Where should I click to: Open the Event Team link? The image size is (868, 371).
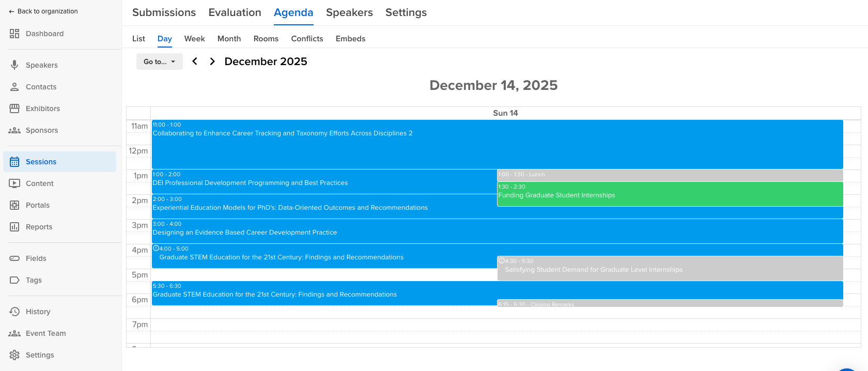(45, 333)
